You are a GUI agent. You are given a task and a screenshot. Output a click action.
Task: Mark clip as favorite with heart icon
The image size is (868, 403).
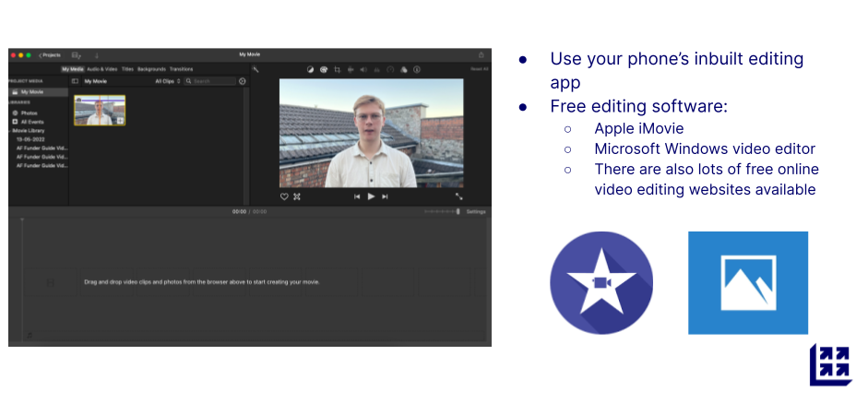284,196
